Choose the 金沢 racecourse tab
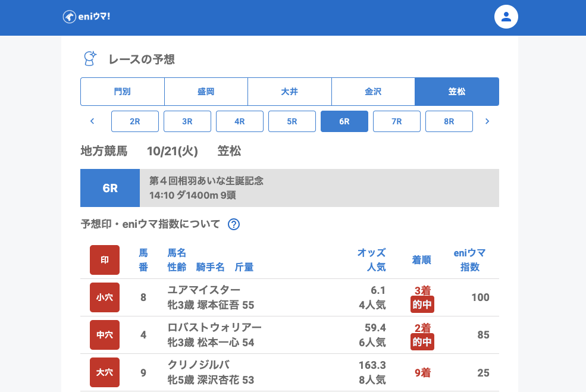 click(373, 92)
